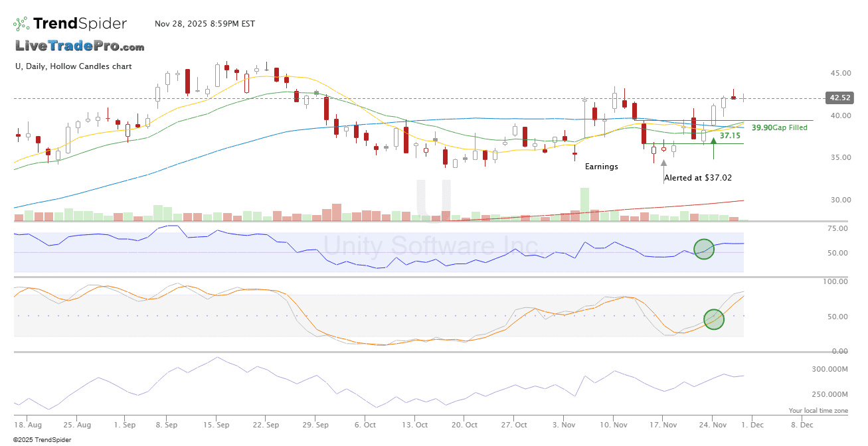Click the green circle on the stochastic panel
The height and width of the screenshot is (446, 868).
(x=713, y=319)
